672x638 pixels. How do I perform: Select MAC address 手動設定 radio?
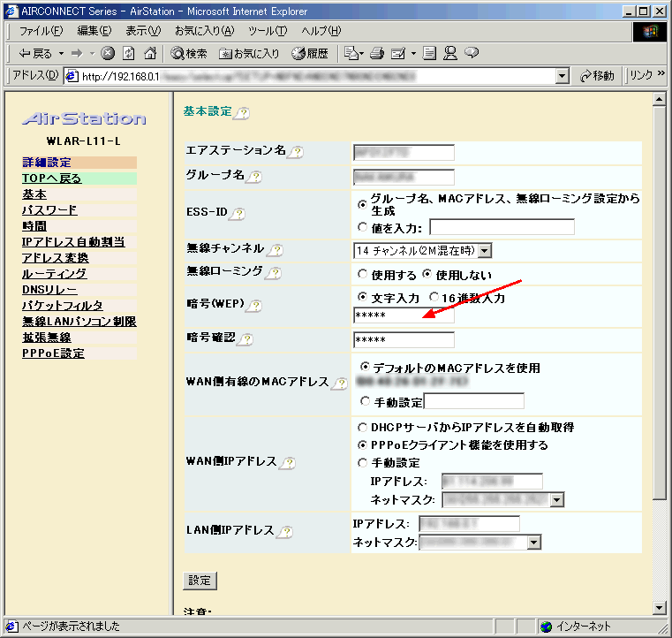click(x=365, y=401)
